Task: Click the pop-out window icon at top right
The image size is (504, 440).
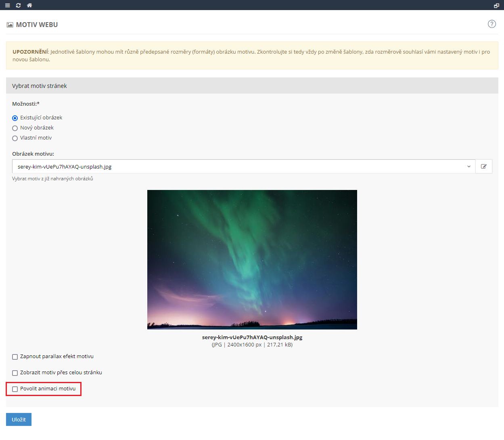Action: [x=496, y=5]
